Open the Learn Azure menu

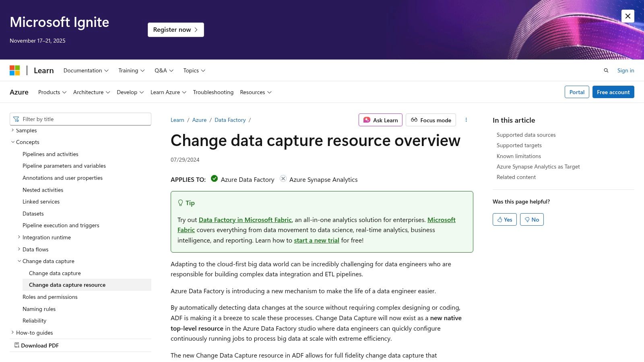pyautogui.click(x=168, y=92)
